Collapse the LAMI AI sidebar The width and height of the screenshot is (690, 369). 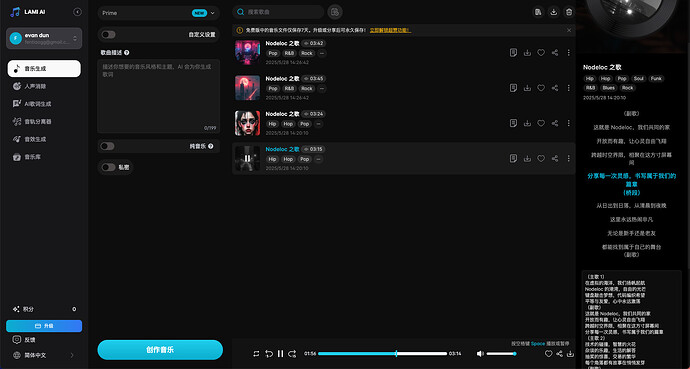[x=77, y=12]
